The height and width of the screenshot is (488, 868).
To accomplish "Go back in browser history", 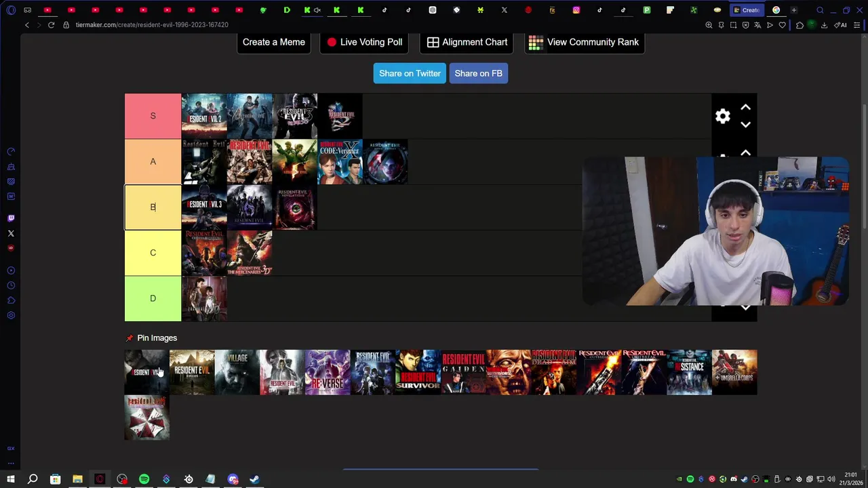I will 27,25.
